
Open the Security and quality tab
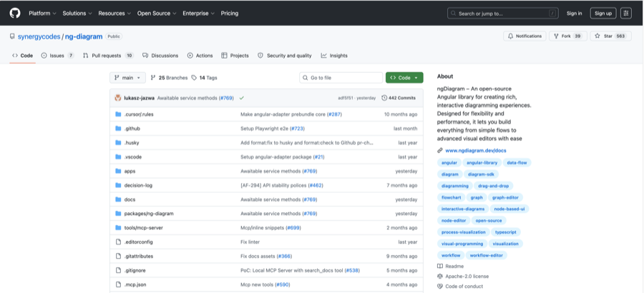pos(285,56)
